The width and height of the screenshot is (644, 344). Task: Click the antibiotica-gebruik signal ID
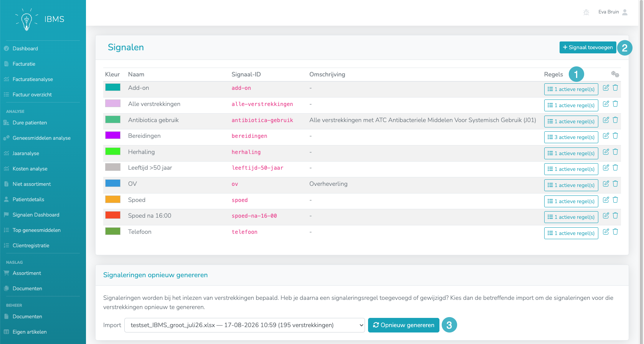[263, 121]
